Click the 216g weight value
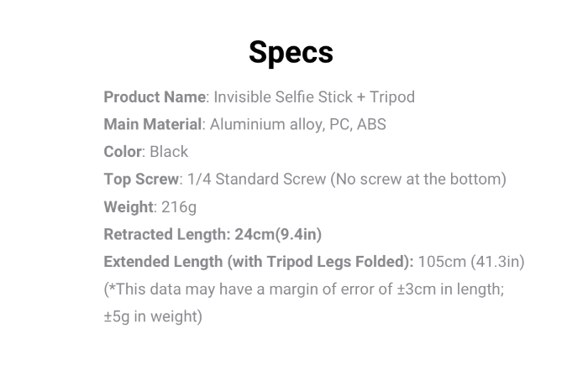Viewport: 588px width, 365px height. [179, 207]
